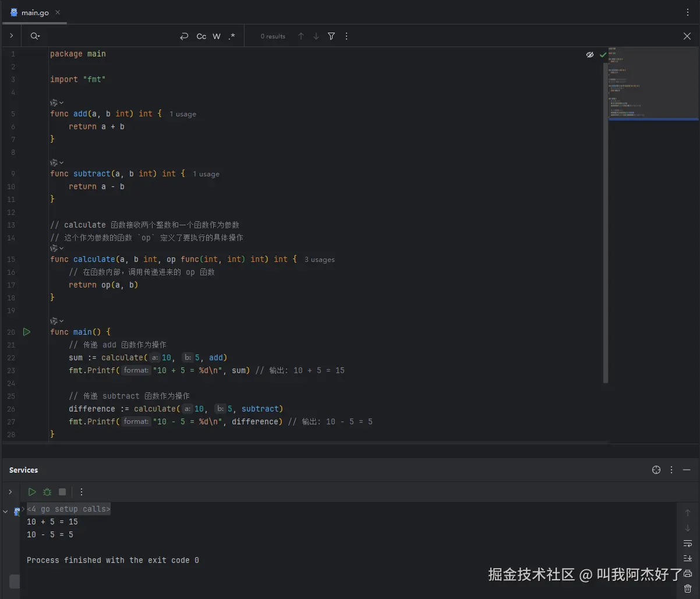Collapse the Services tree node chevron
The height and width of the screenshot is (599, 700).
[x=6, y=512]
